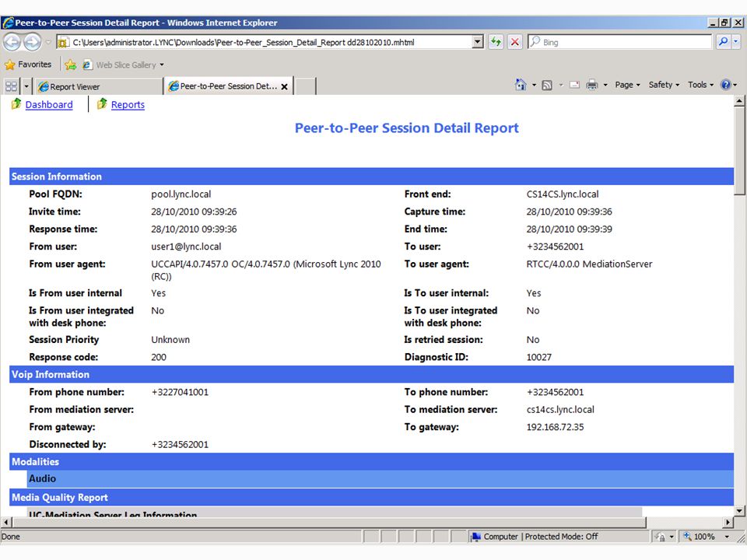Click the user1@lync.local From user value

tap(186, 247)
